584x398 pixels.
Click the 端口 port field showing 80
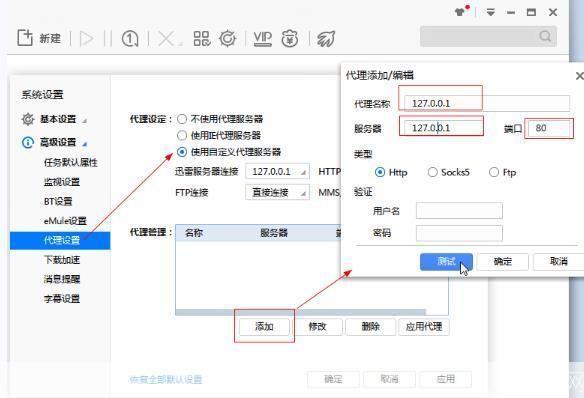click(550, 128)
